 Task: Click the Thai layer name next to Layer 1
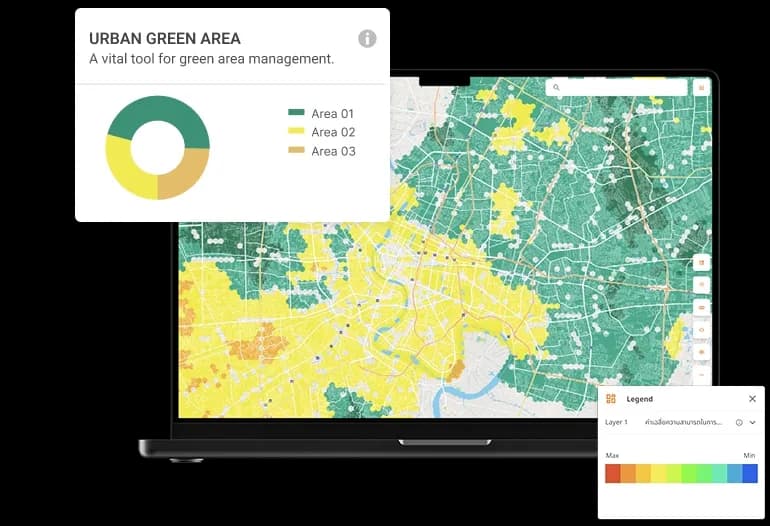point(683,422)
